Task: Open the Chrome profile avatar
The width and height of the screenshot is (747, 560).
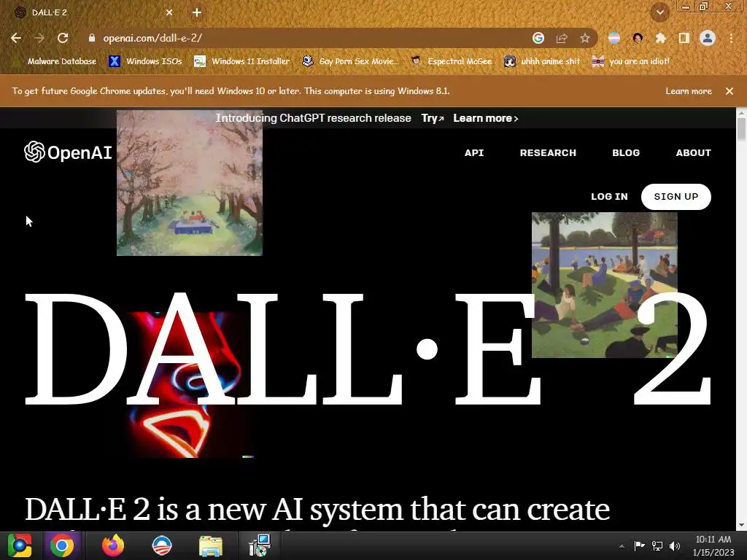Action: pyautogui.click(x=708, y=38)
